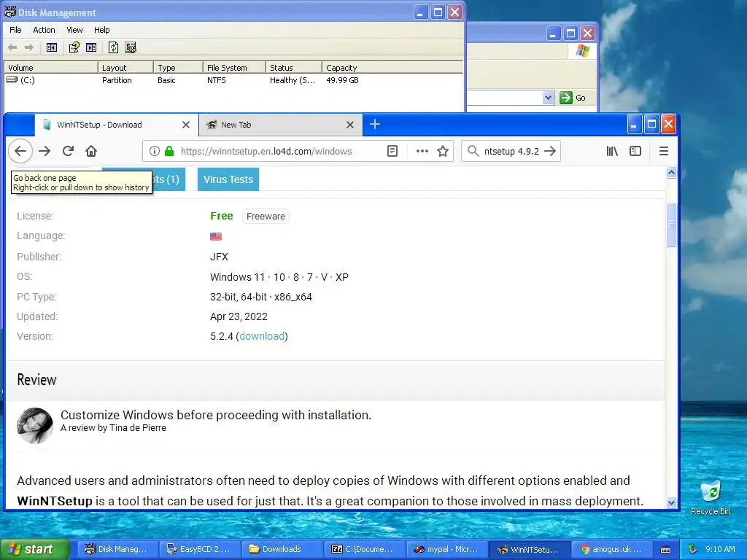Click the 9:10 AM taskbar clock
This screenshot has width=747, height=560.
click(x=720, y=549)
